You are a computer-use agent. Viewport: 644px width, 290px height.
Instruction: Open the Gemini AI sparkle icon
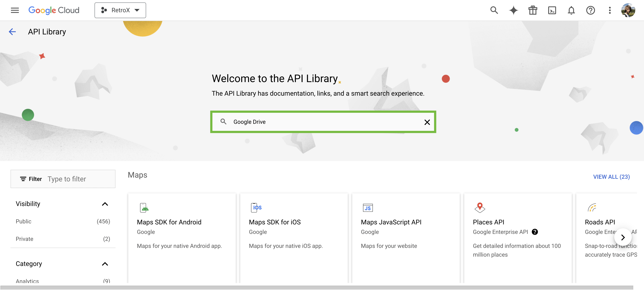tap(513, 10)
